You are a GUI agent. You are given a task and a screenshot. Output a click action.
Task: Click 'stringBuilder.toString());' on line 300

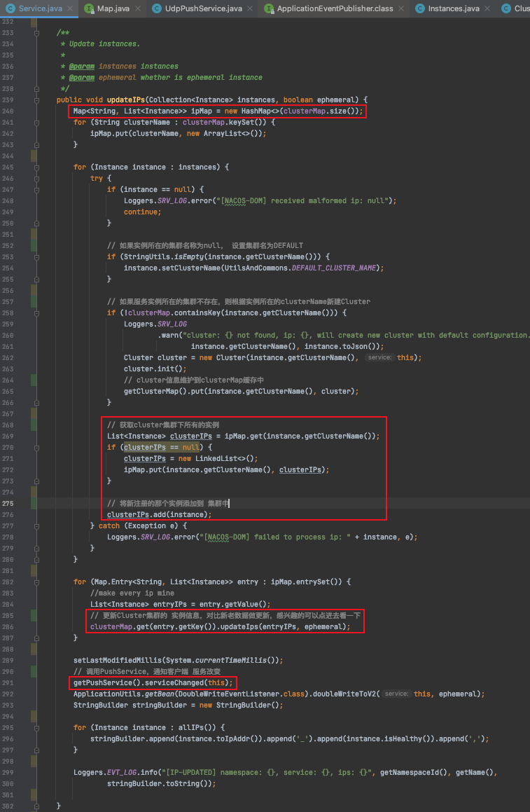click(162, 783)
